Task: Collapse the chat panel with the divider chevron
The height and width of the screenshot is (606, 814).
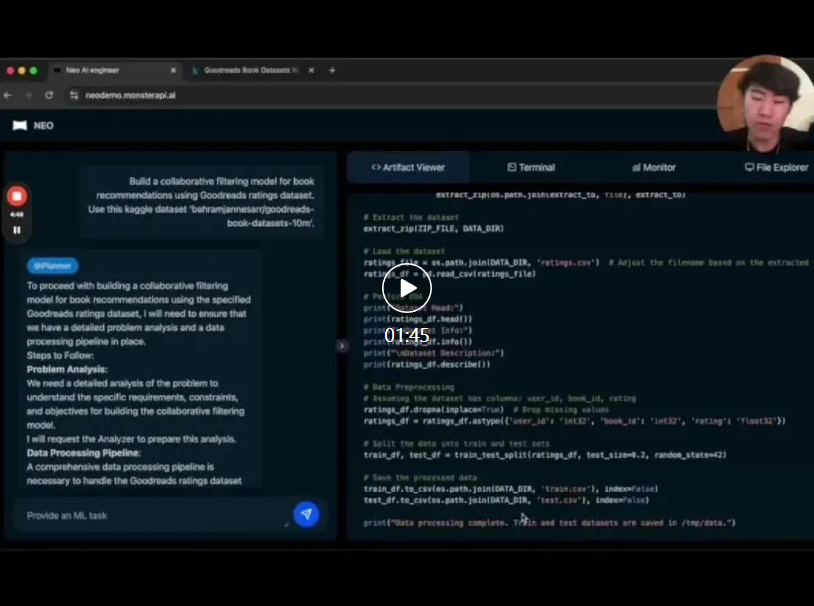Action: (342, 345)
